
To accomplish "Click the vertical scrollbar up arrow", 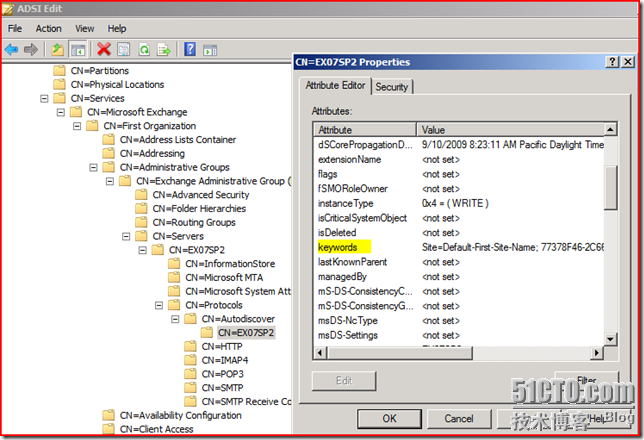I will click(610, 130).
